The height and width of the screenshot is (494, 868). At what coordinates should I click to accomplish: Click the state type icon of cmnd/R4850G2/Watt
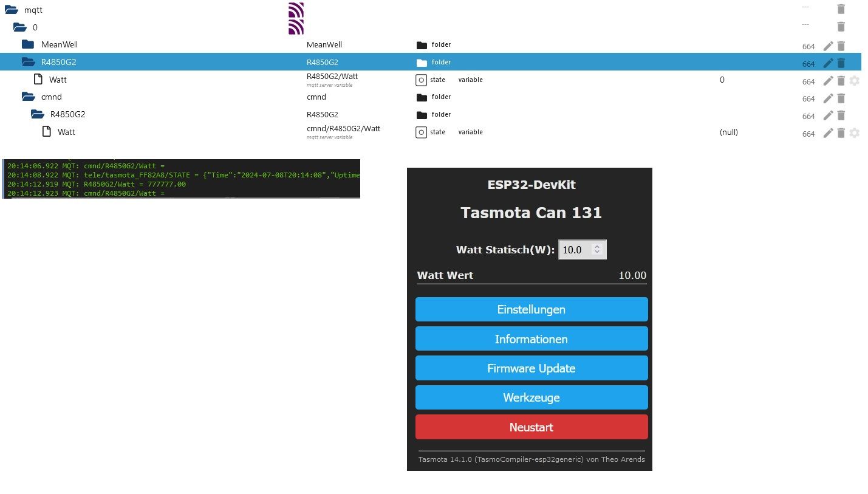[x=421, y=132]
